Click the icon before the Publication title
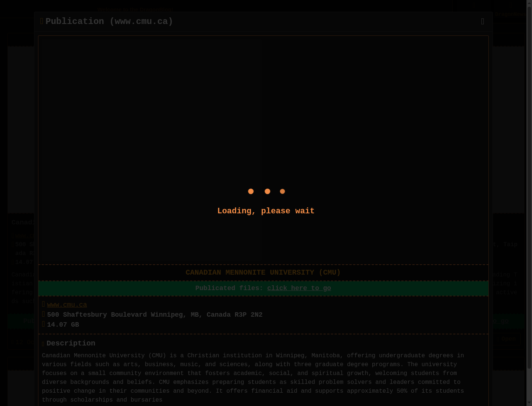Viewport: 532px width, 406px height. pos(42,21)
